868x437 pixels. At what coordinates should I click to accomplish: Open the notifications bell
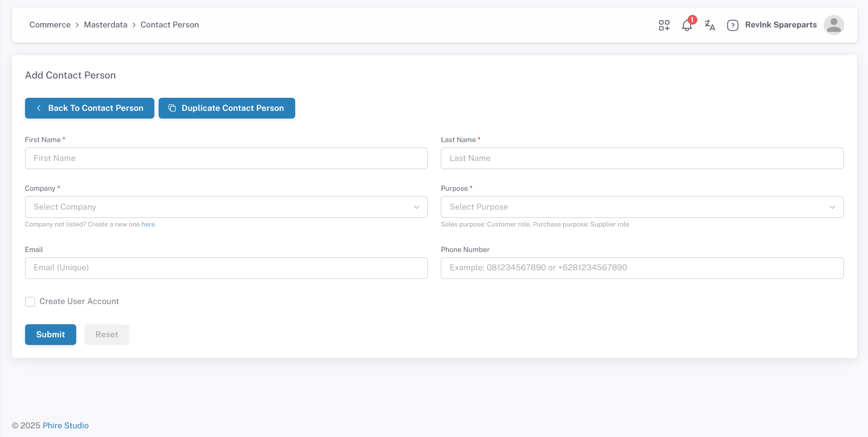(x=687, y=26)
